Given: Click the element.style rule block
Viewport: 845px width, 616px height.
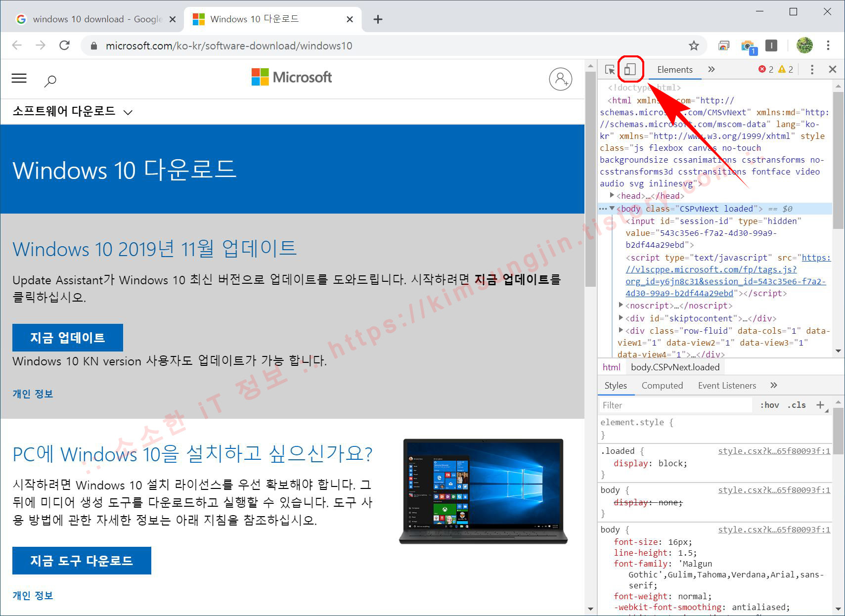Looking at the screenshot, I should [715, 429].
